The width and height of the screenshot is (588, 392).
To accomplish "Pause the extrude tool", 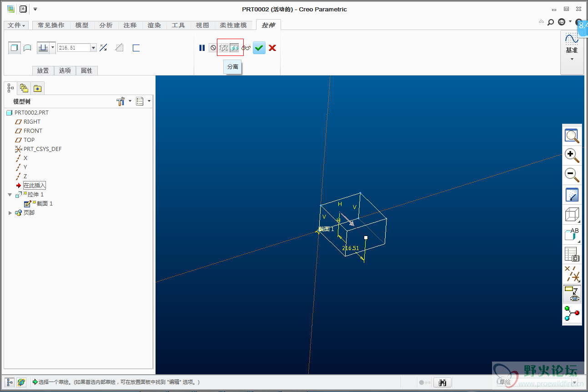I will point(202,48).
